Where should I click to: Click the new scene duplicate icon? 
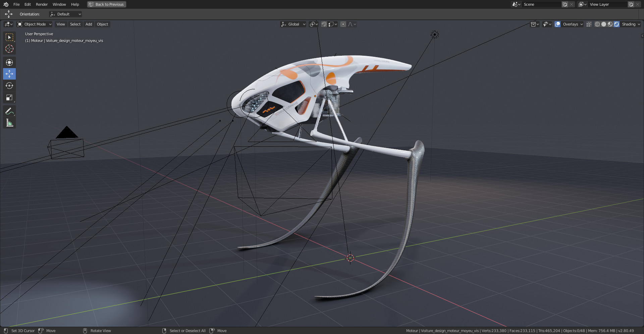coord(565,4)
